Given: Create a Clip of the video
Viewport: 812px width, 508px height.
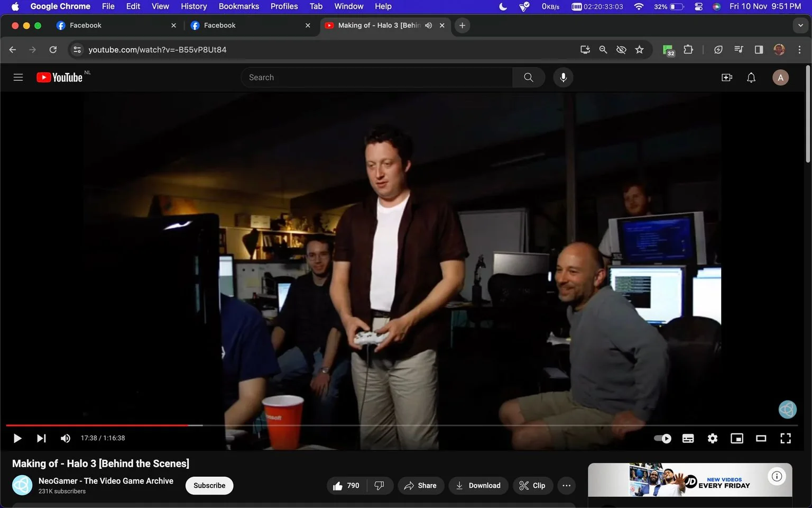Looking at the screenshot, I should [x=533, y=485].
